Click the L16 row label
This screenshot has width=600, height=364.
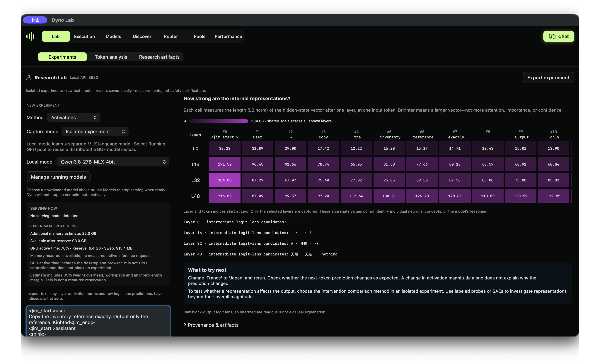[195, 164]
